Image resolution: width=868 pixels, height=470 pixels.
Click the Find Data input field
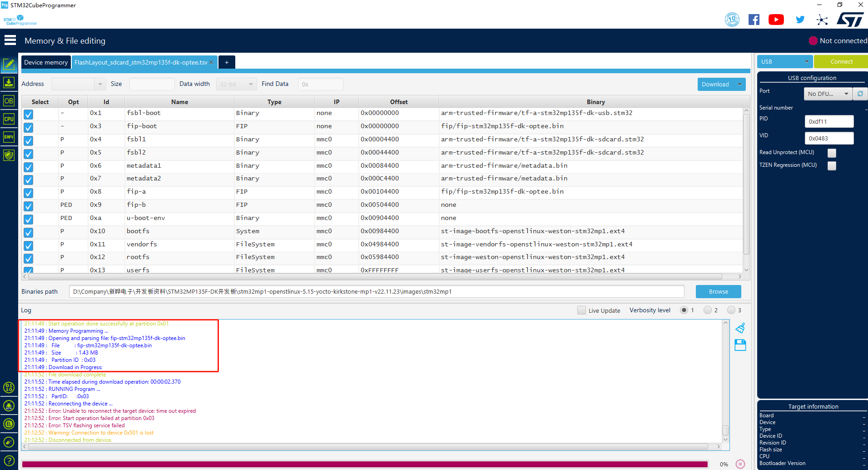[320, 84]
